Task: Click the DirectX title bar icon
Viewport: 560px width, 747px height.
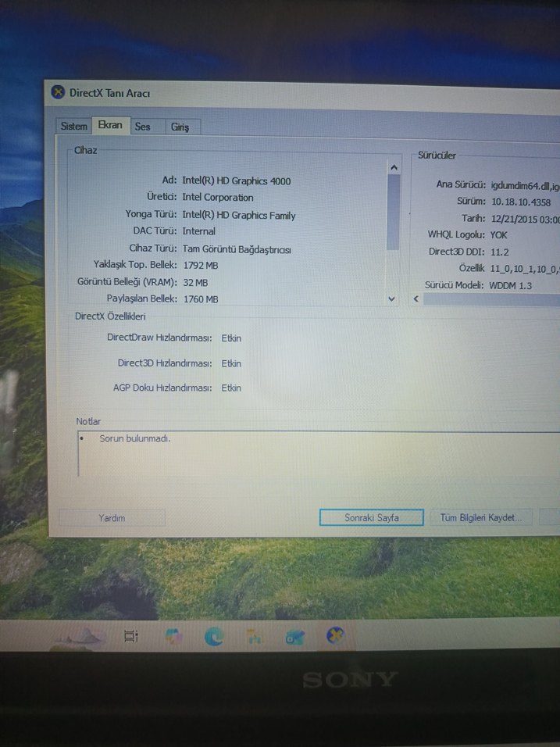Action: coord(58,92)
